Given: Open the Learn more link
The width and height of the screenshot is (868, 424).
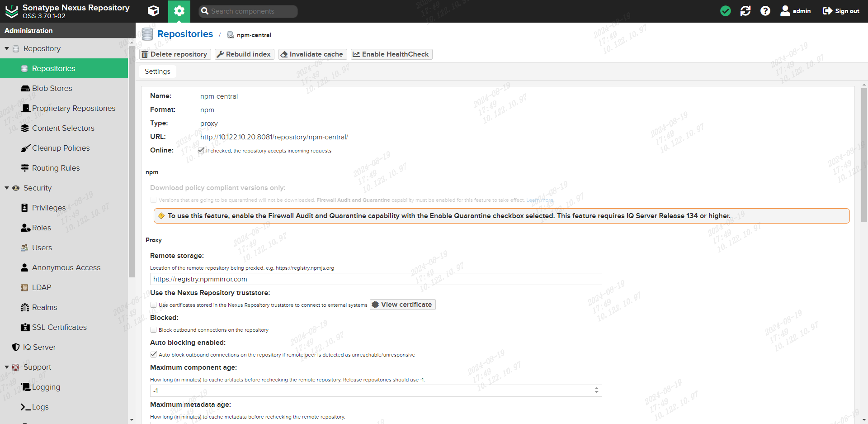Looking at the screenshot, I should [x=539, y=200].
